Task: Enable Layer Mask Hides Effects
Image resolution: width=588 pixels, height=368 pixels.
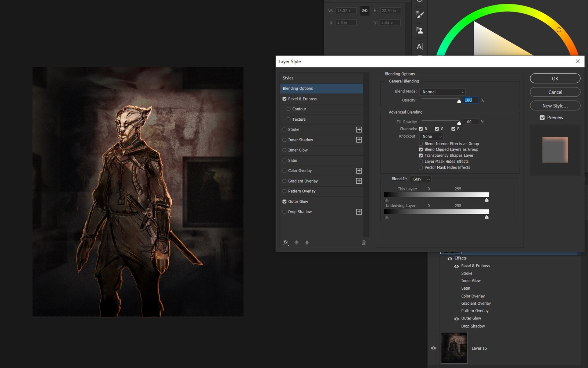Action: pyautogui.click(x=421, y=162)
